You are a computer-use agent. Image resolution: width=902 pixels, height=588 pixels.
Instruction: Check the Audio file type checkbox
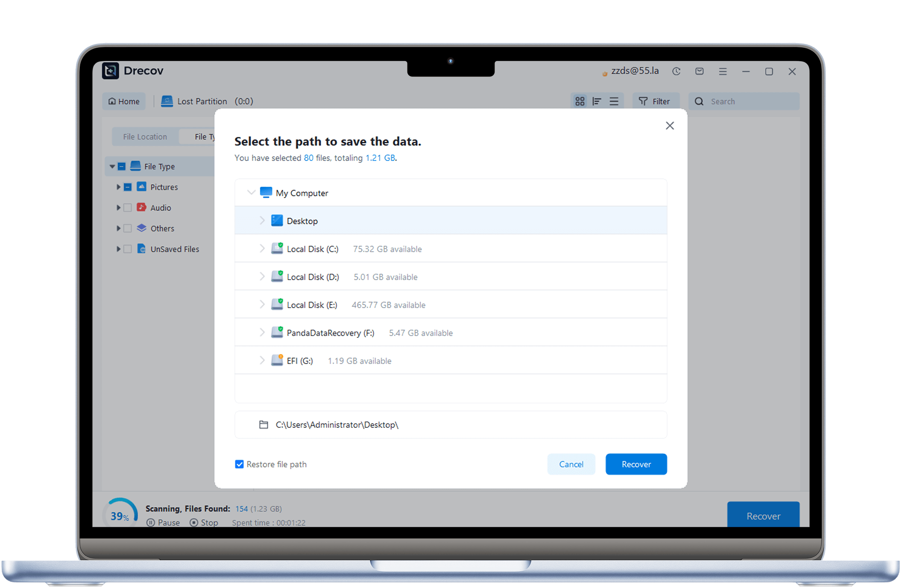[127, 208]
